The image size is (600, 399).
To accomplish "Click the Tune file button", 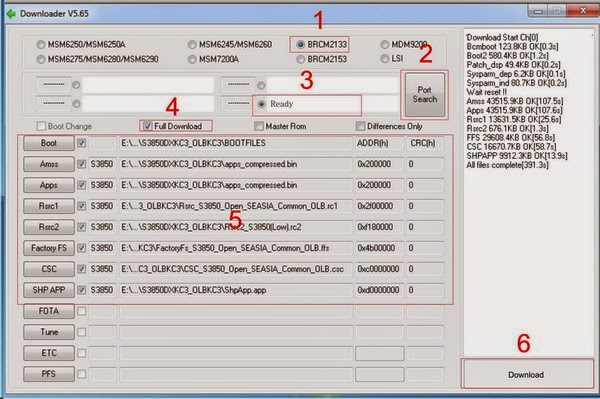I will pos(49,332).
